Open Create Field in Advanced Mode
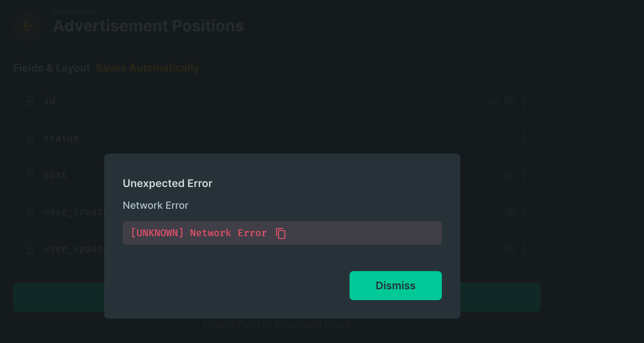 point(277,325)
